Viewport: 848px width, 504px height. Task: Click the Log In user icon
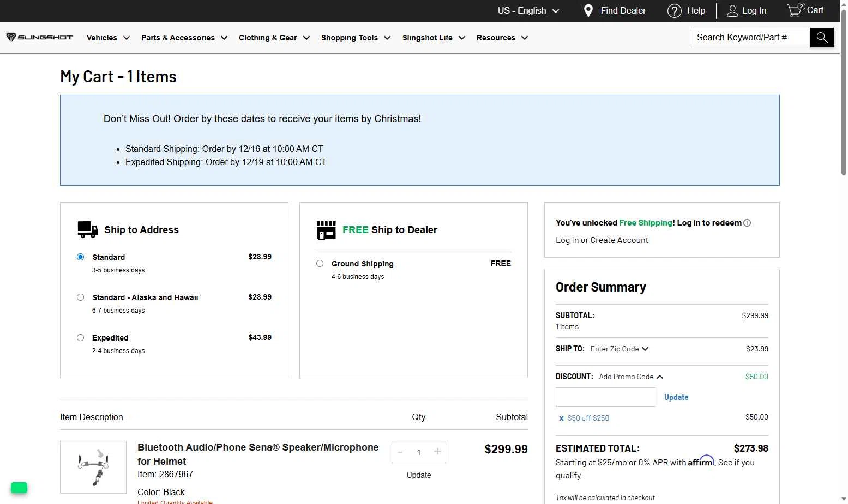(732, 11)
